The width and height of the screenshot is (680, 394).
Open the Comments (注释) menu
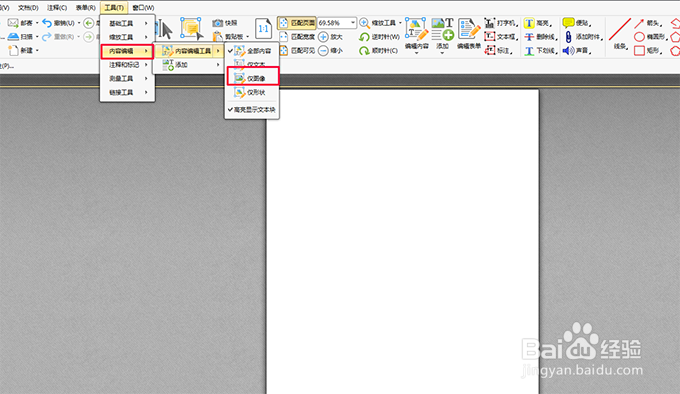pos(57,8)
